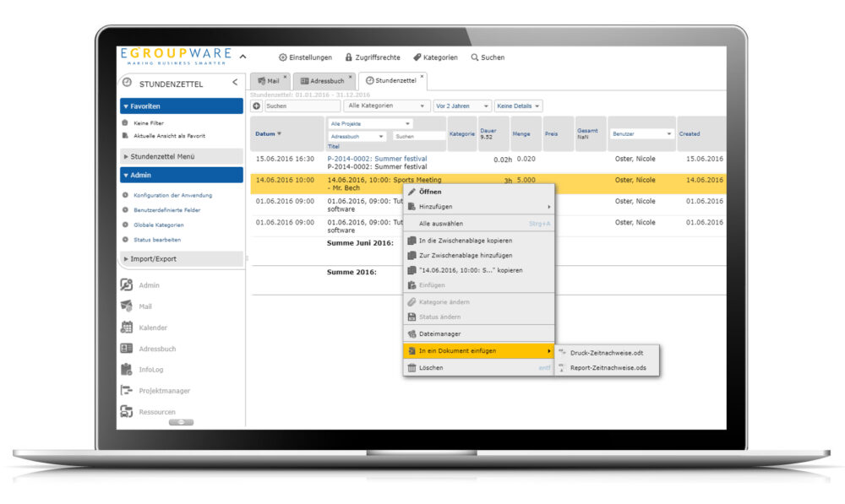
Task: Expand the Alle Kategorien dropdown
Action: click(x=387, y=106)
